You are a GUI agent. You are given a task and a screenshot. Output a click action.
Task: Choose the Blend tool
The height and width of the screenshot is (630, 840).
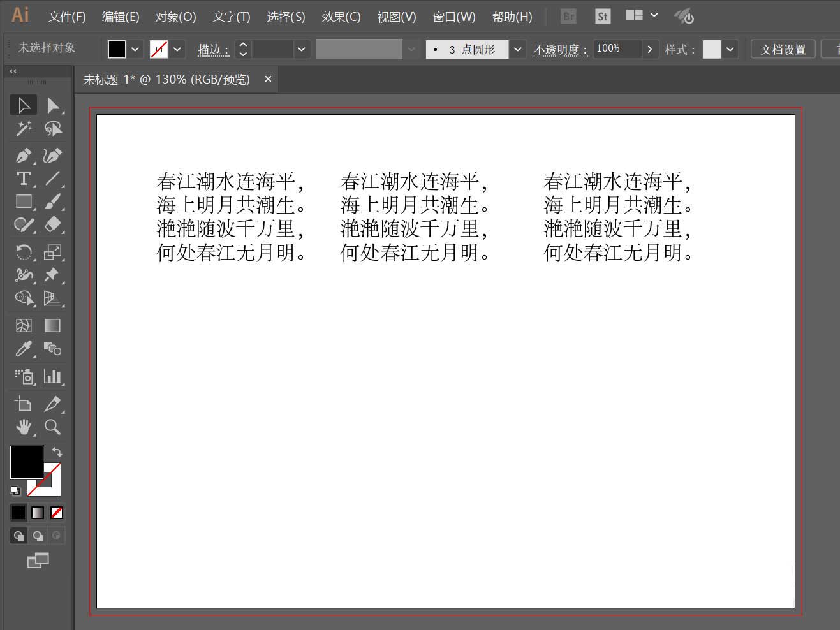(53, 349)
